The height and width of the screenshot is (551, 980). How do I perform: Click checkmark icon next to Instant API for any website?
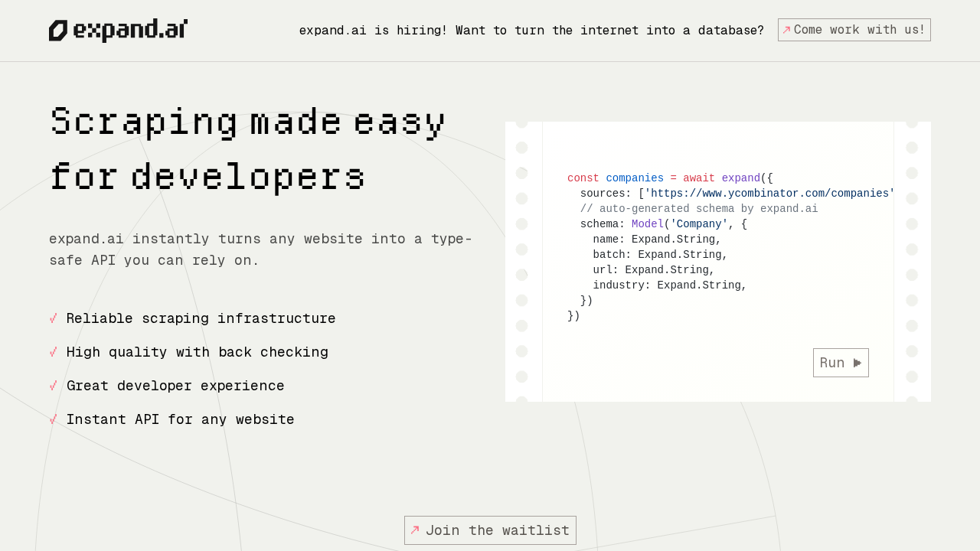pos(54,419)
